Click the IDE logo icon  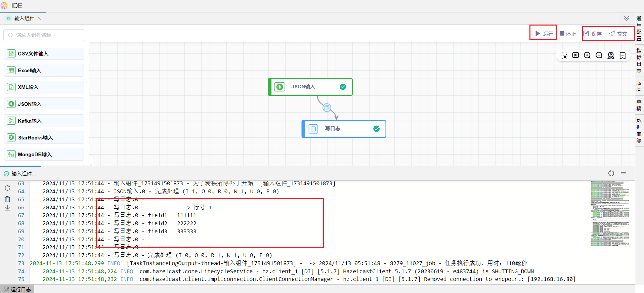[x=4, y=6]
